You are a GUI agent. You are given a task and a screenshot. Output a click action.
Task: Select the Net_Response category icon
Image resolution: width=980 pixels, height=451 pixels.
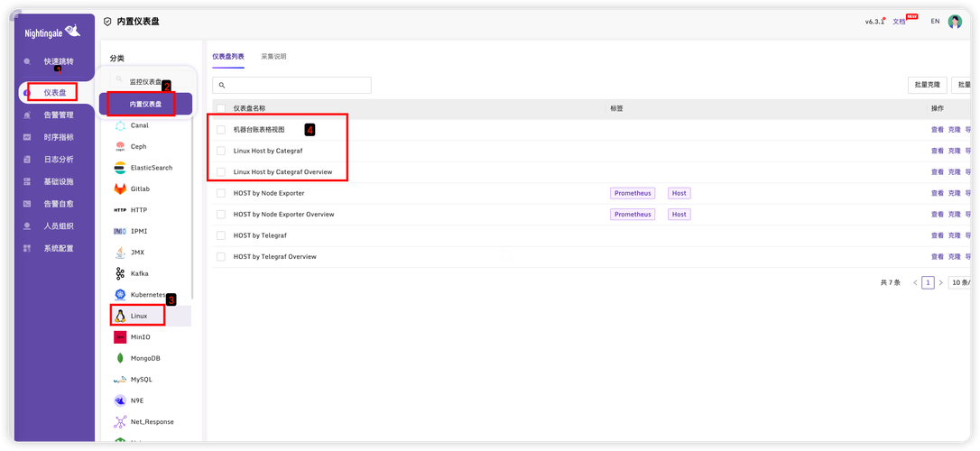pyautogui.click(x=120, y=421)
